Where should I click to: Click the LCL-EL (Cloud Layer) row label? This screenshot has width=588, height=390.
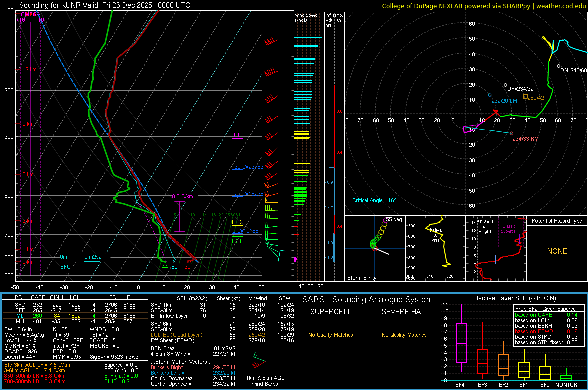pos(176,335)
